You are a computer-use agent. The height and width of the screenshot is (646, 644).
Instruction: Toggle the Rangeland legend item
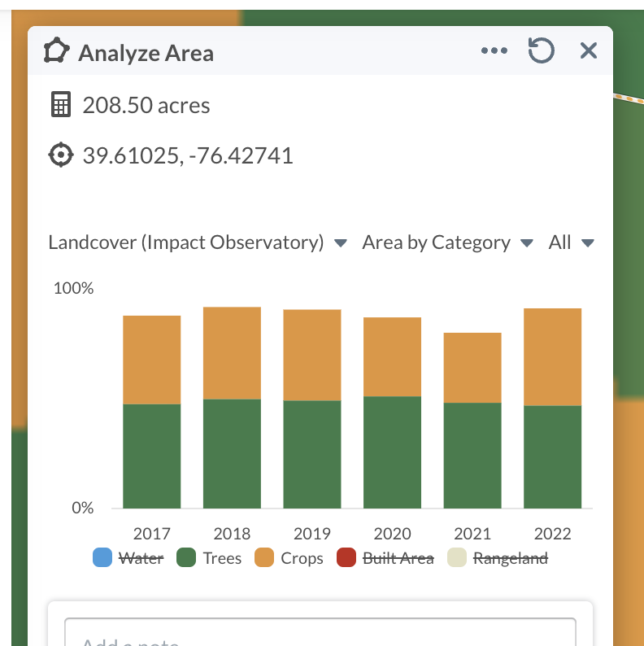pyautogui.click(x=498, y=558)
